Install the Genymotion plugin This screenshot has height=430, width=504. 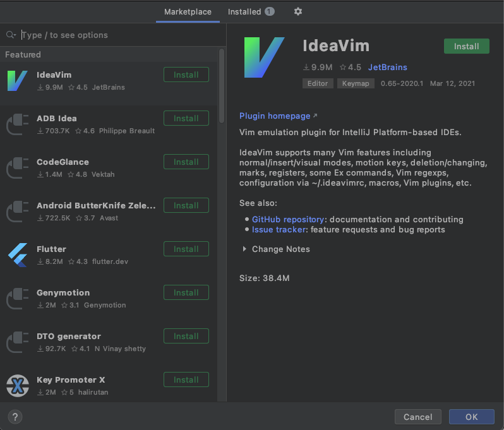(186, 293)
